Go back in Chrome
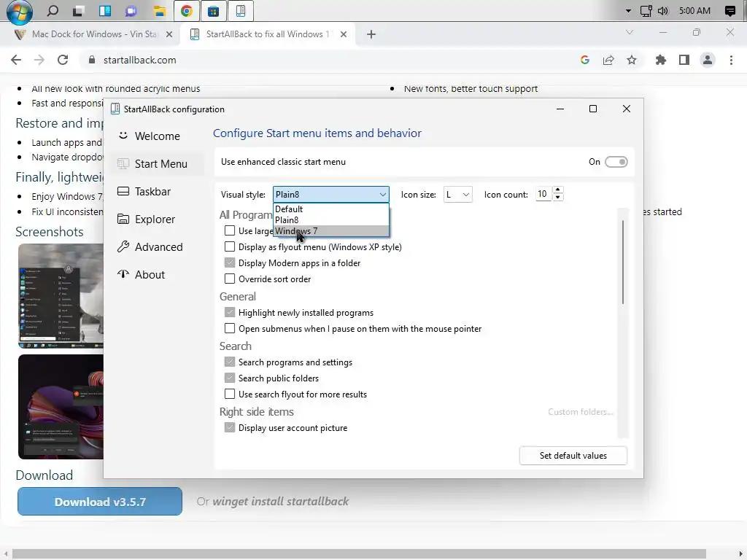 [16, 60]
